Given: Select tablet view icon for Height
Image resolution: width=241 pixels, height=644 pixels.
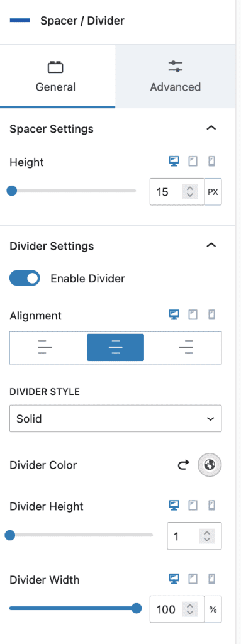Looking at the screenshot, I should point(193,162).
